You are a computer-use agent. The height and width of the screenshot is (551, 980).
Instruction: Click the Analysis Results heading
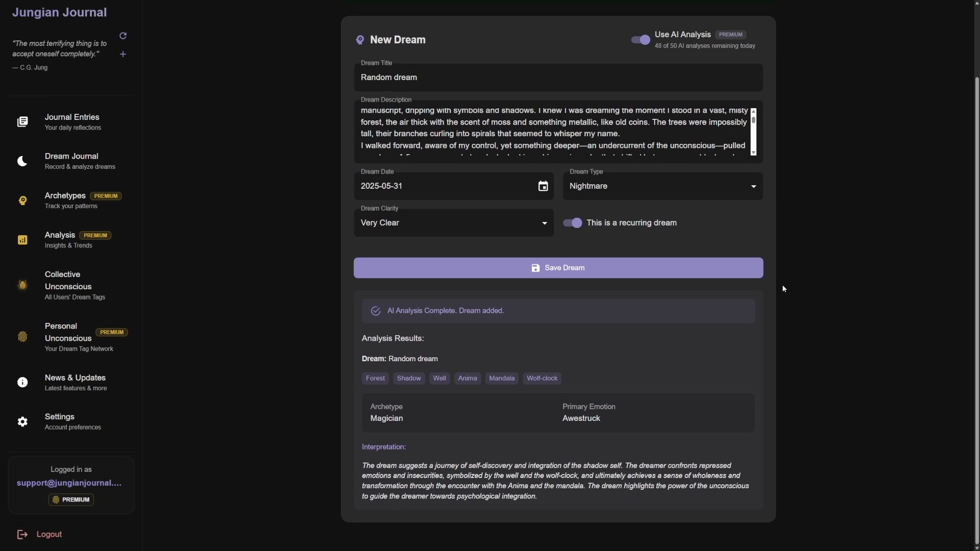(393, 339)
